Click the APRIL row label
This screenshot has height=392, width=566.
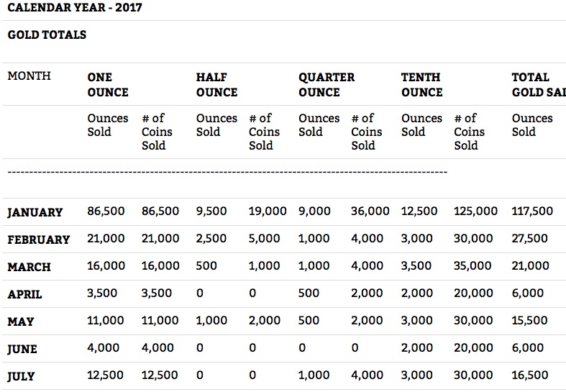[25, 294]
